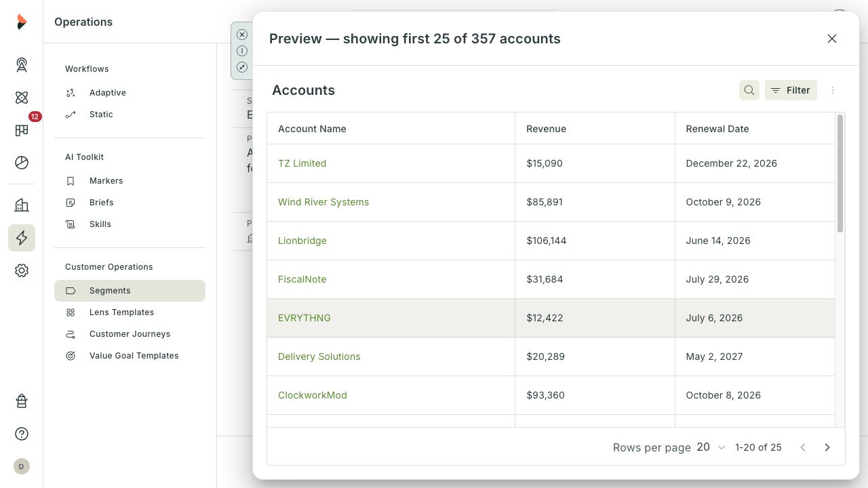This screenshot has width=868, height=488.
Task: Open Value Goal Templates
Action: click(130, 356)
